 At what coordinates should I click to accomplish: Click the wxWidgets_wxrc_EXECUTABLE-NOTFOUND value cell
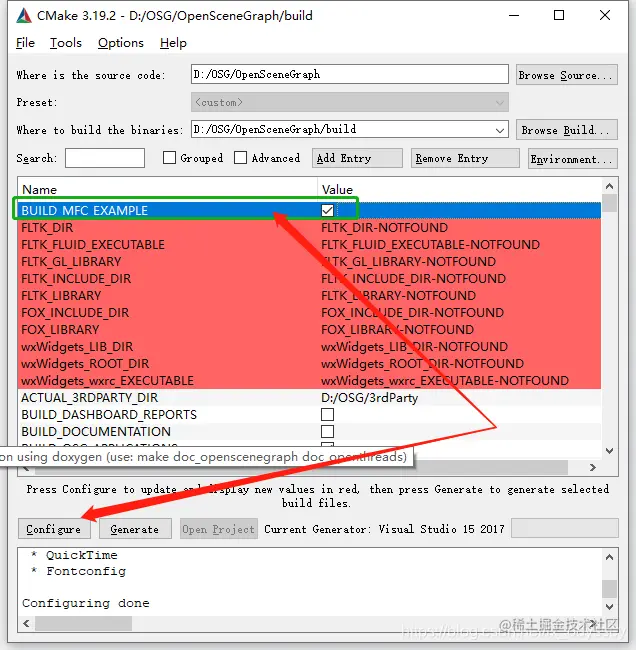445,381
